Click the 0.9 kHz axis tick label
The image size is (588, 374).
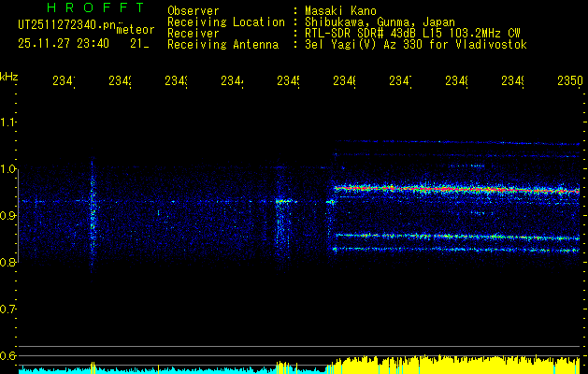click(7, 216)
